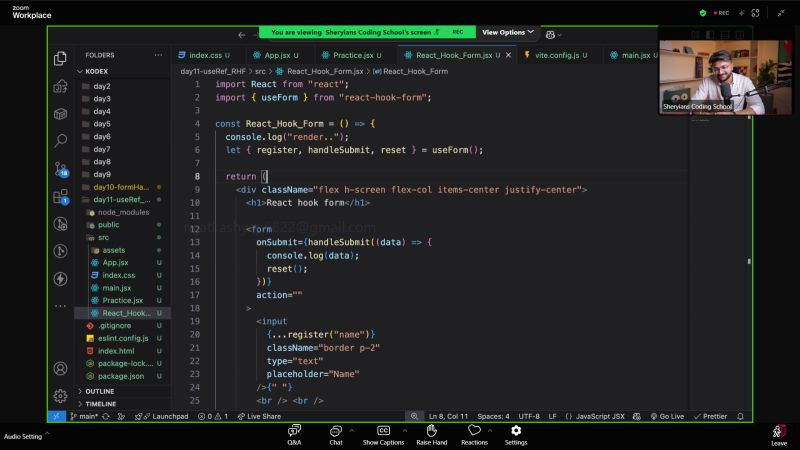Viewport: 800px width, 450px height.
Task: Click the green encryption shield icon
Action: coord(703,13)
